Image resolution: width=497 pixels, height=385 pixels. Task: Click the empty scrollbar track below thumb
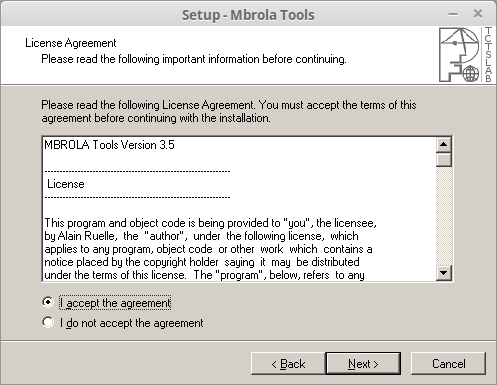click(444, 216)
